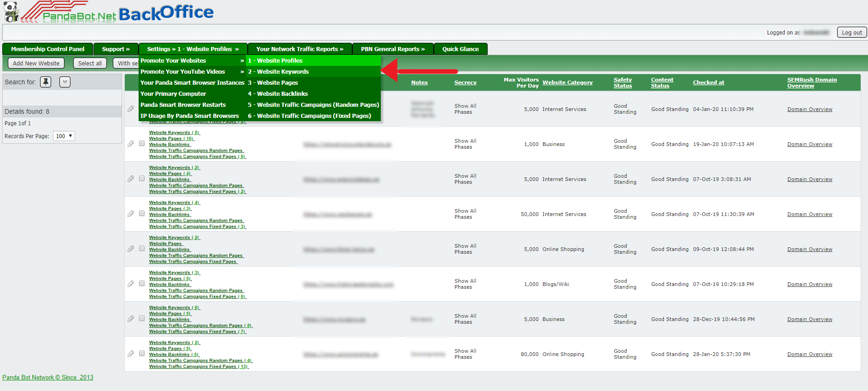This screenshot has width=868, height=391.
Task: Open the Records Per Page dropdown
Action: 64,136
